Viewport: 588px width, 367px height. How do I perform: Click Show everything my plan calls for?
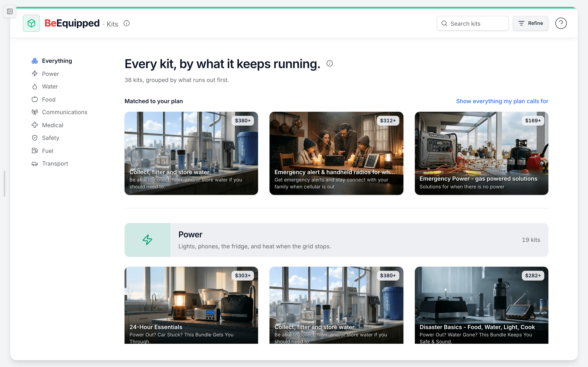click(x=502, y=101)
